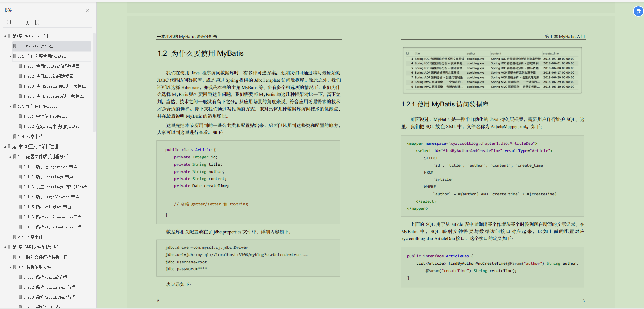Jump to bookmark 1.3 如何使用MyBatis
Screen dimensions: 644x309
tap(38, 106)
